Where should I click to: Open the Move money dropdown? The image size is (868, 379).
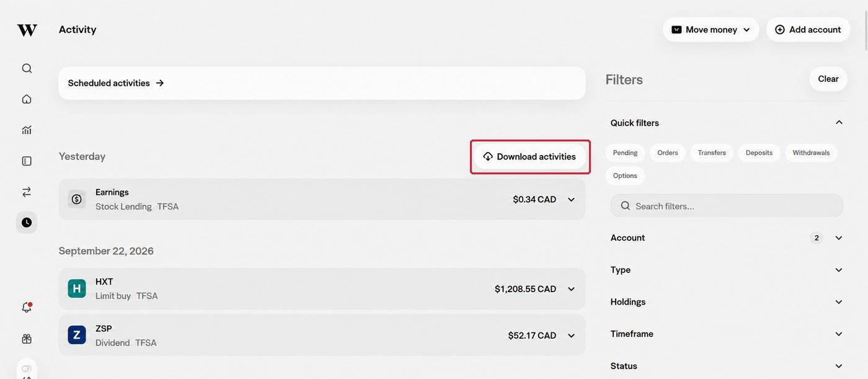[x=711, y=30]
